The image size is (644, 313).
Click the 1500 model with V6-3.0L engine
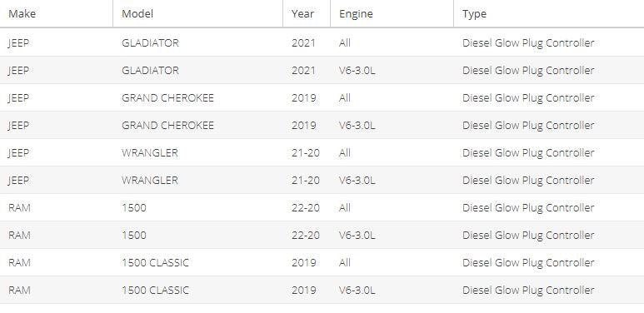click(134, 235)
